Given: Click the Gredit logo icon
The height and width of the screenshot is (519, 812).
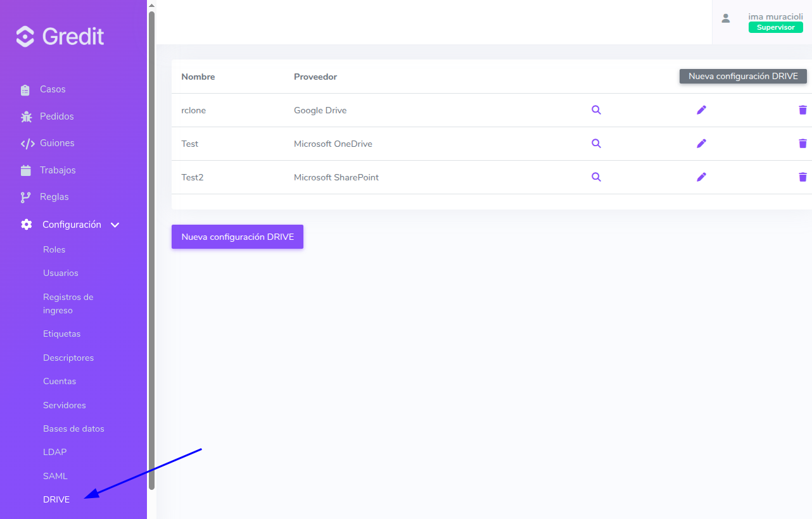Looking at the screenshot, I should [x=25, y=37].
